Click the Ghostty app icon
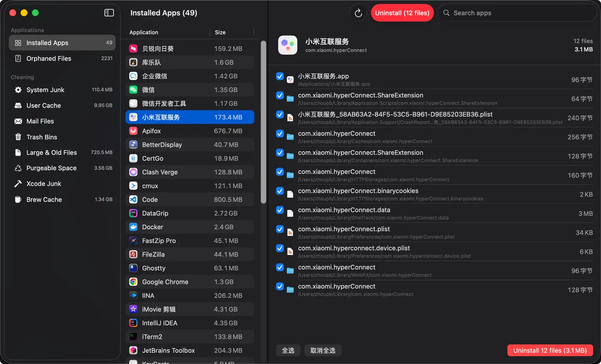The image size is (601, 364). 134,268
